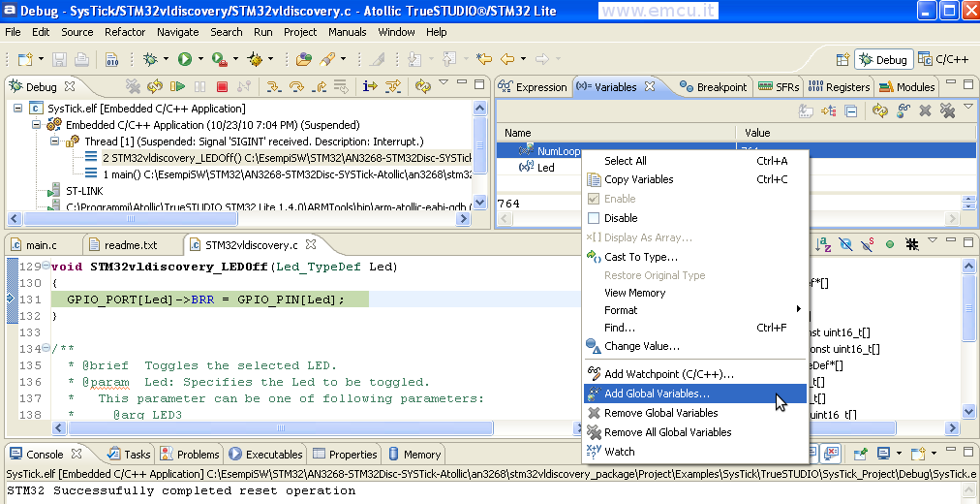Screen dimensions: 980x504
Task: Click the New file toolbar icon
Action: [24, 59]
